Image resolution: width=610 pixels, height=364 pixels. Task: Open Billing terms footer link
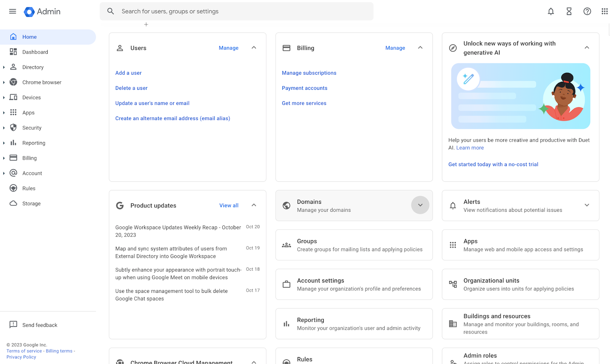59,351
